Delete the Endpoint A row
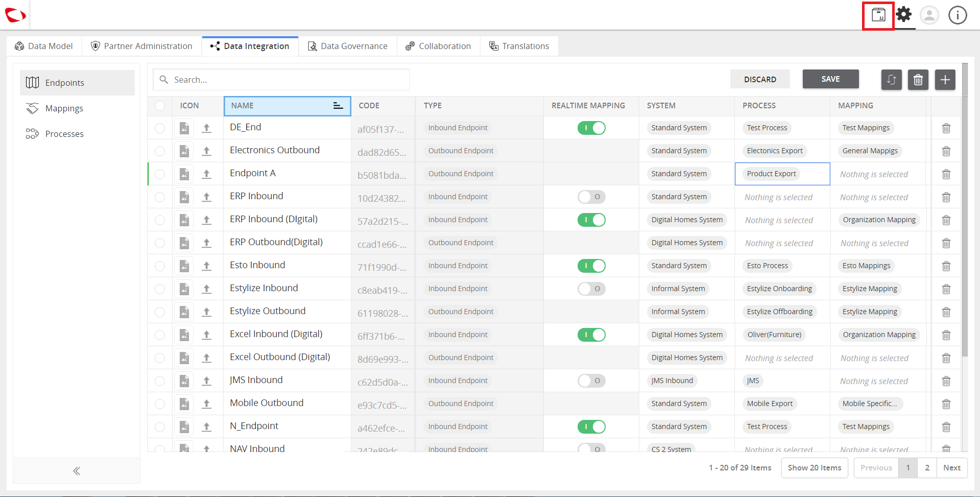Image resolution: width=980 pixels, height=497 pixels. [x=946, y=174]
